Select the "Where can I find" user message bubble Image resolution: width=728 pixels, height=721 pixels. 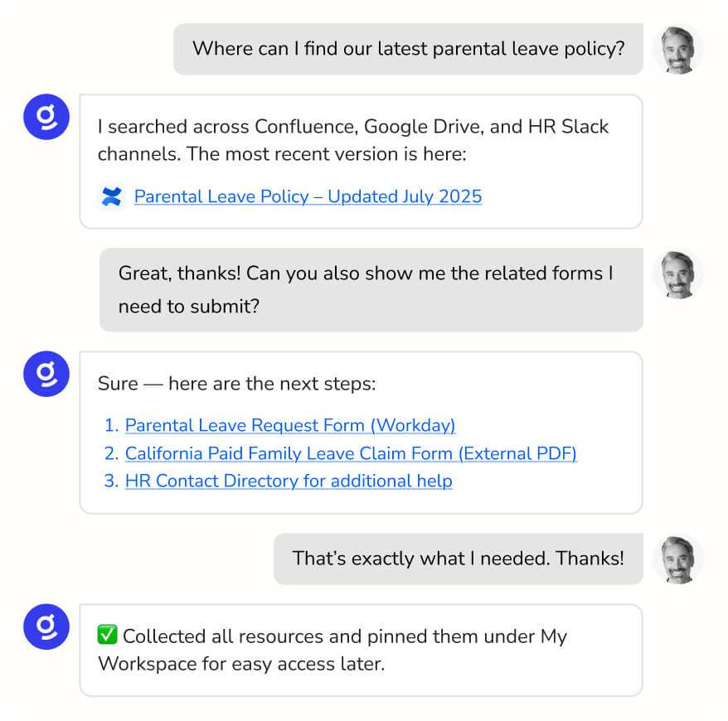(408, 49)
